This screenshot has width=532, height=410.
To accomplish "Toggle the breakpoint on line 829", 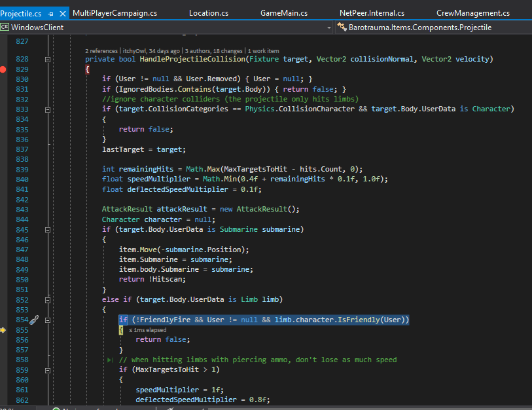I will 3,69.
